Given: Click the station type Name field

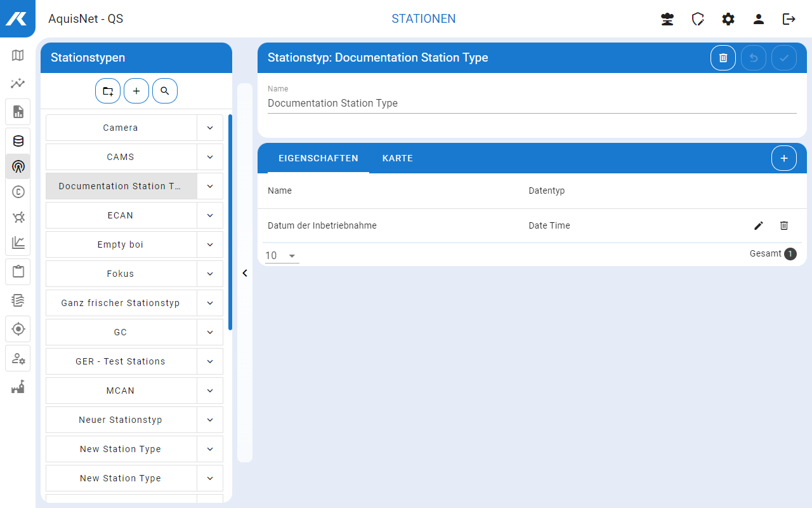Looking at the screenshot, I should [x=532, y=103].
